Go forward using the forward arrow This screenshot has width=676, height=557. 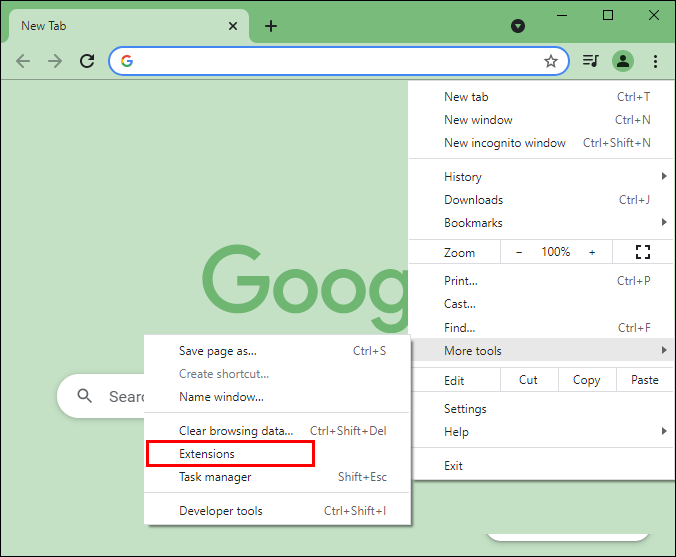coord(55,61)
